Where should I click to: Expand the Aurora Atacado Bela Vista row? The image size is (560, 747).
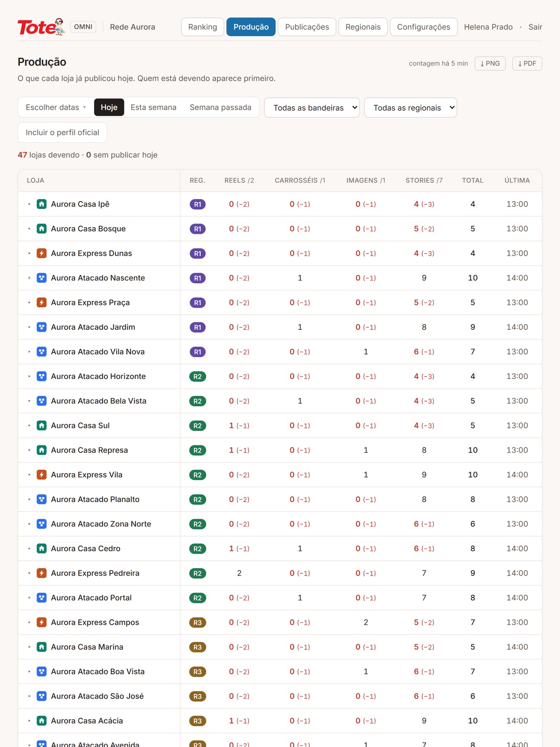click(x=29, y=401)
